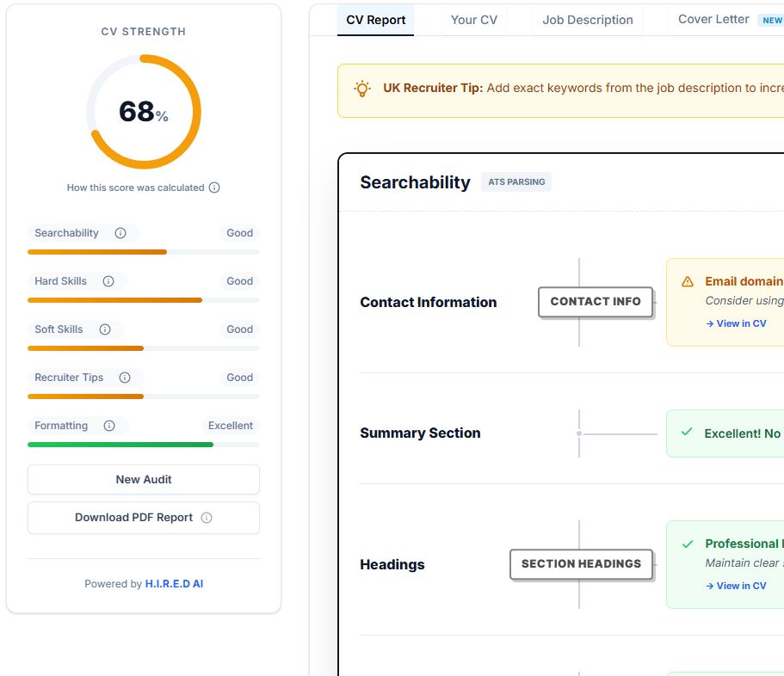
Task: Click info icon beside Soft Skills
Action: [x=105, y=329]
